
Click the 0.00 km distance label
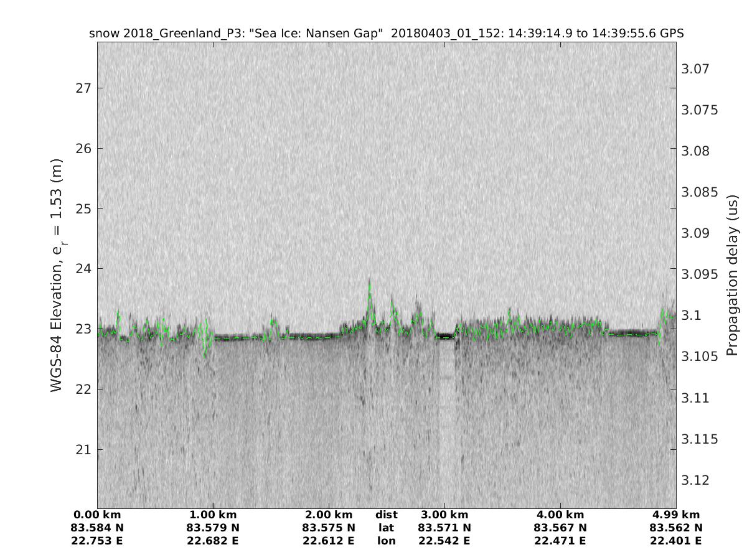pos(98,515)
